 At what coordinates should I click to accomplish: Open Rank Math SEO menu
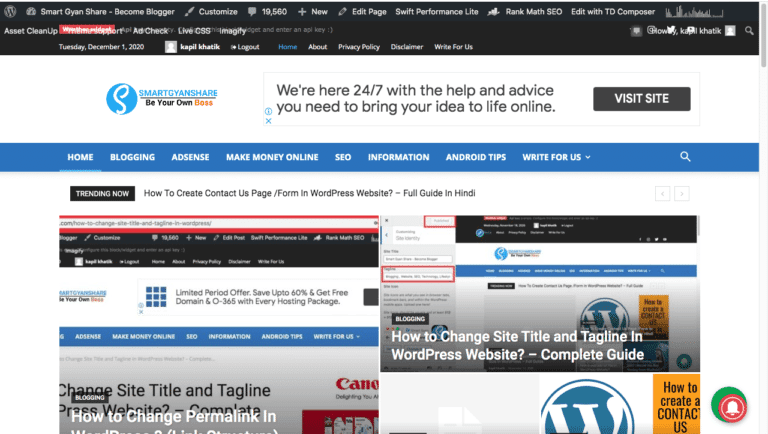click(x=525, y=11)
